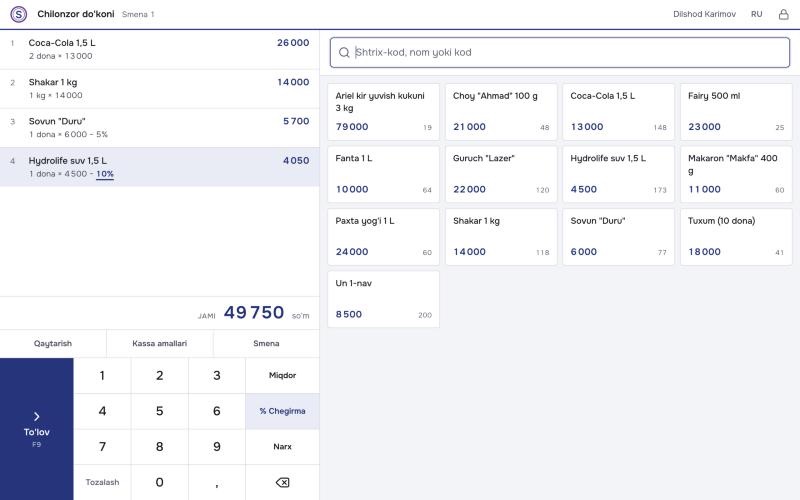Add Guruch "Lazer" product
This screenshot has height=500, width=800.
coord(501,174)
